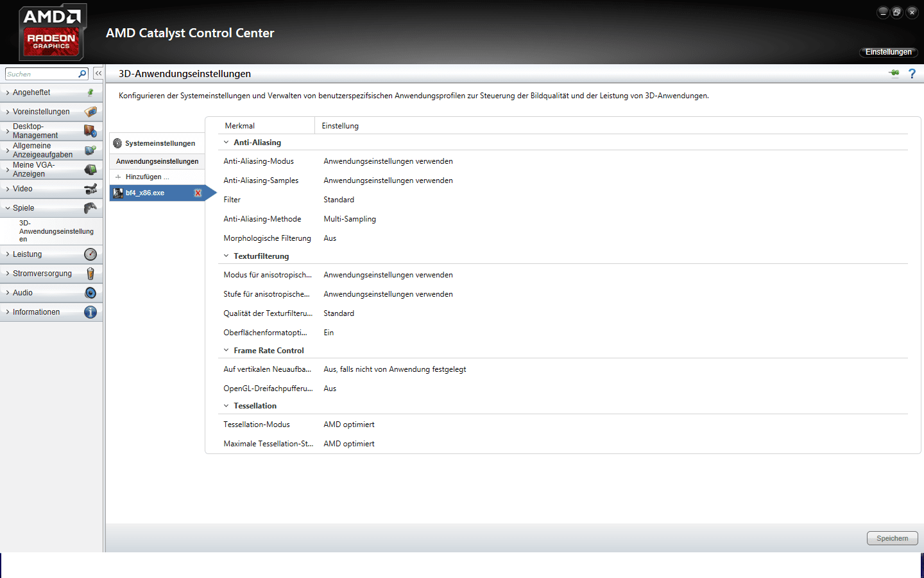Viewport: 924px width, 578px height.
Task: Expand the Audio section
Action: click(8, 293)
